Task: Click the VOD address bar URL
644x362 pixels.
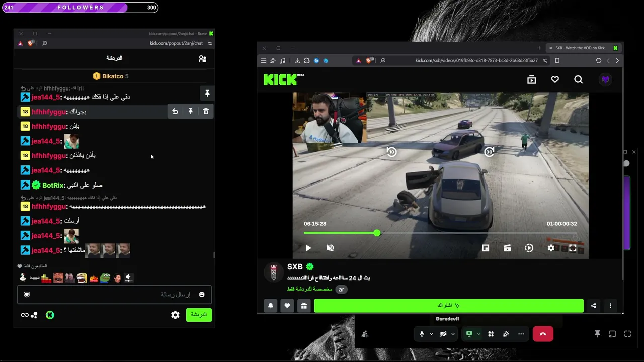Action: (x=476, y=61)
